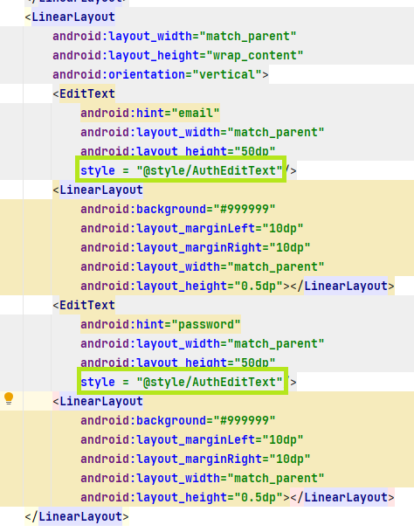
Task: Click the top LinearLayout opening tag
Action: click(x=70, y=17)
